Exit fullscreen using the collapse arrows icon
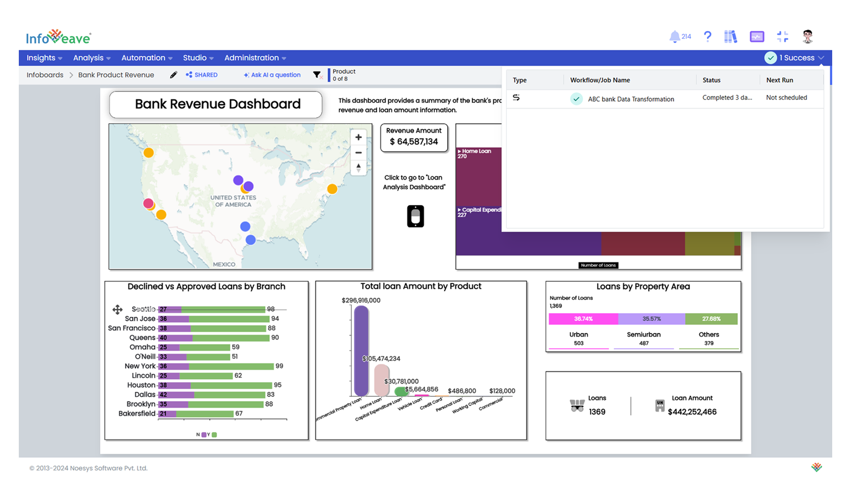Image resolution: width=851 pixels, height=504 pixels. pyautogui.click(x=782, y=37)
